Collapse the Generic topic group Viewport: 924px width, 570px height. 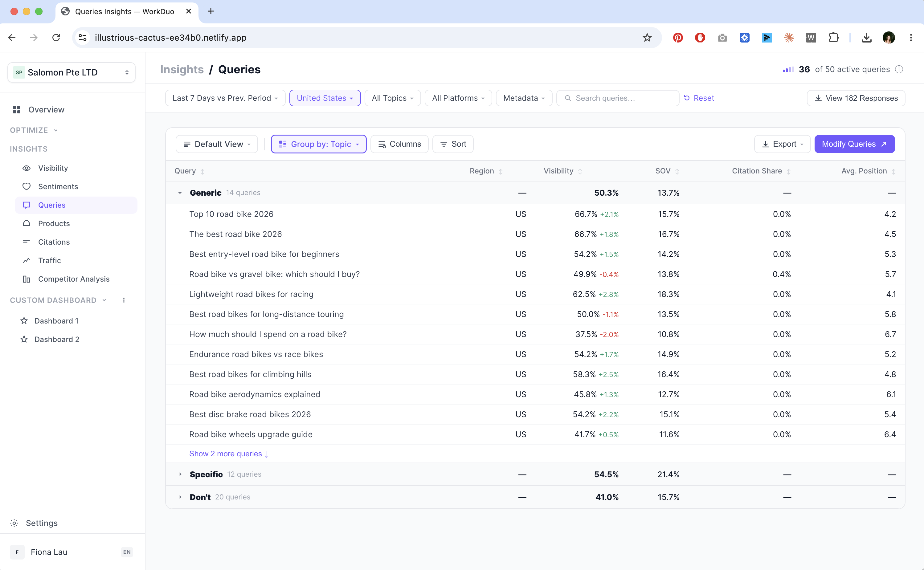(180, 193)
